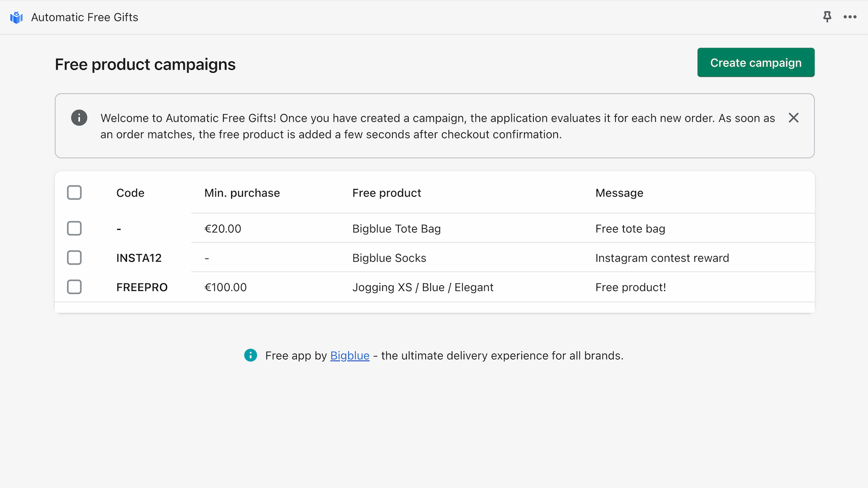Dismiss the welcome banner with the X
This screenshot has width=868, height=488.
click(x=793, y=118)
